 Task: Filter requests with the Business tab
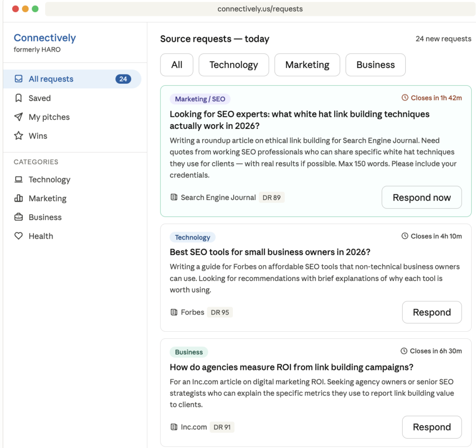click(x=376, y=65)
